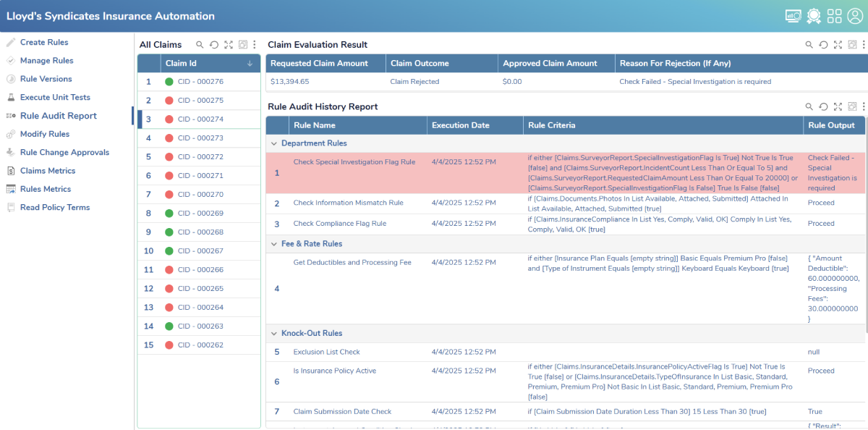Go to Claims Metrics in sidebar
Screen dimensions: 868x430
[x=48, y=171]
